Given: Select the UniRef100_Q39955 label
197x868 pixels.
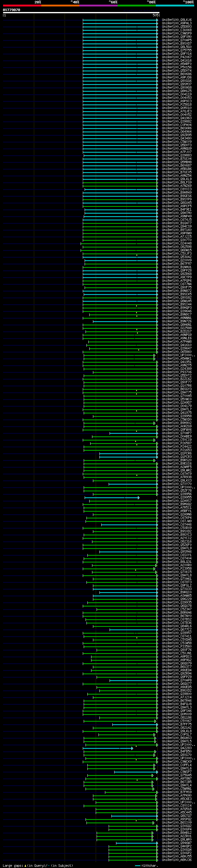Looking at the screenshot, I should 176,498.
